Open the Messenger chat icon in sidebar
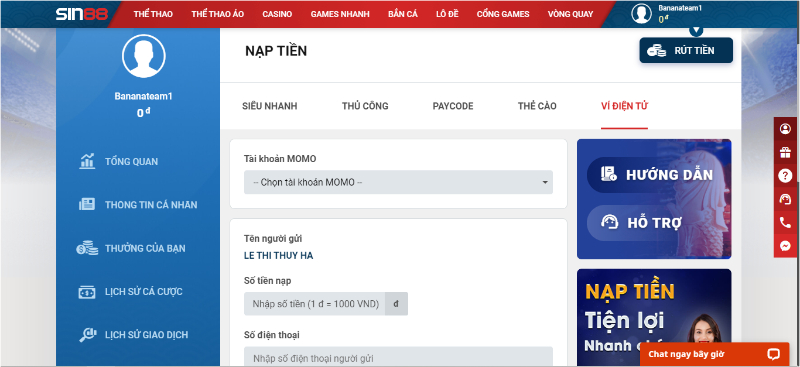This screenshot has height=367, width=800. tap(785, 246)
